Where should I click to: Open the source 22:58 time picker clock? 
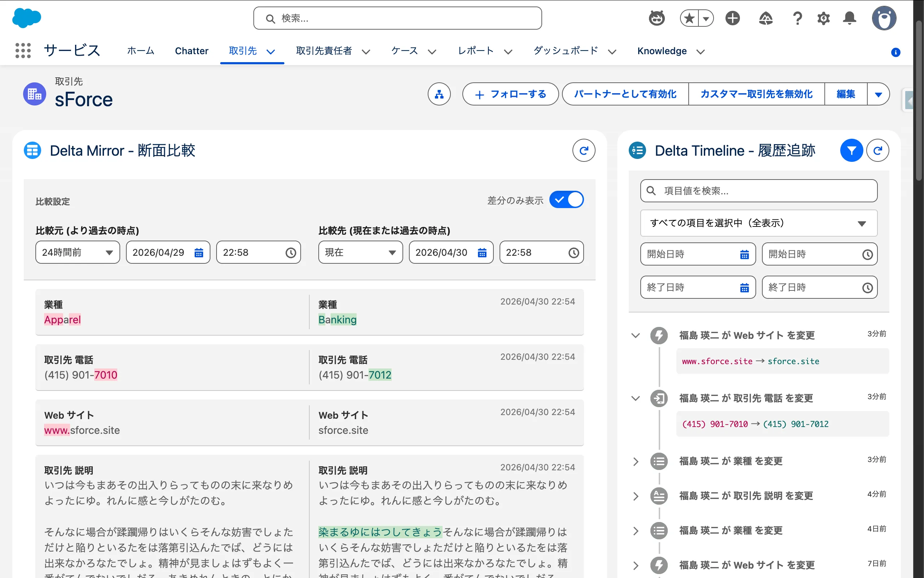291,253
